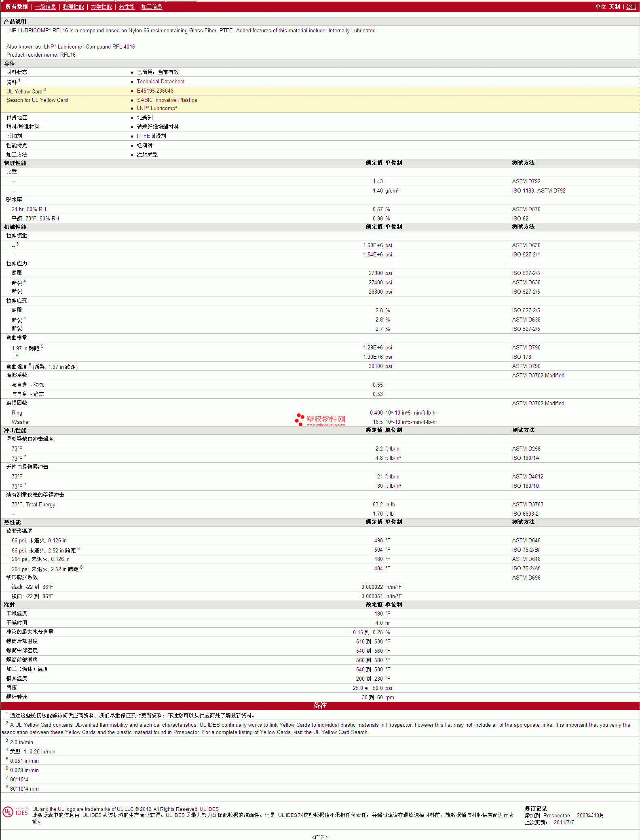
Task: Select the Ring wear factor row label
Action: pyautogui.click(x=17, y=413)
